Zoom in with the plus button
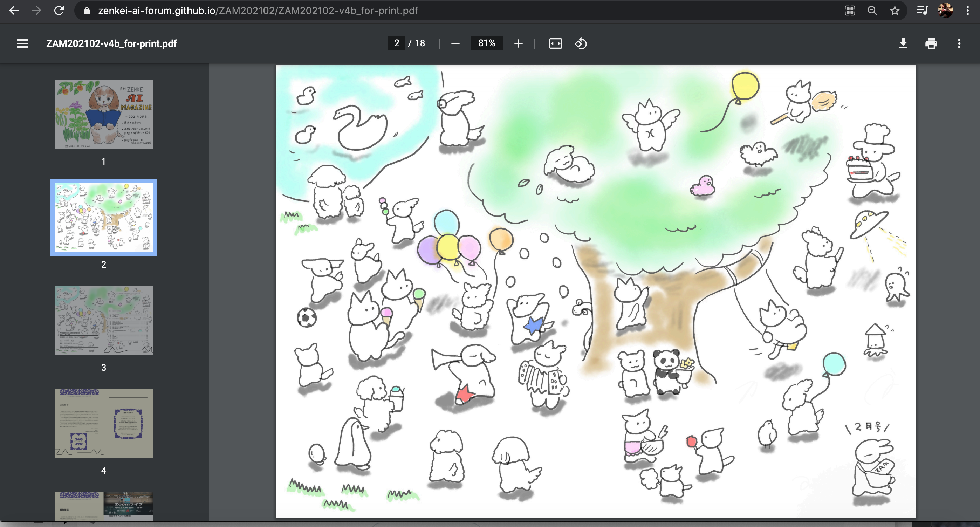 518,43
